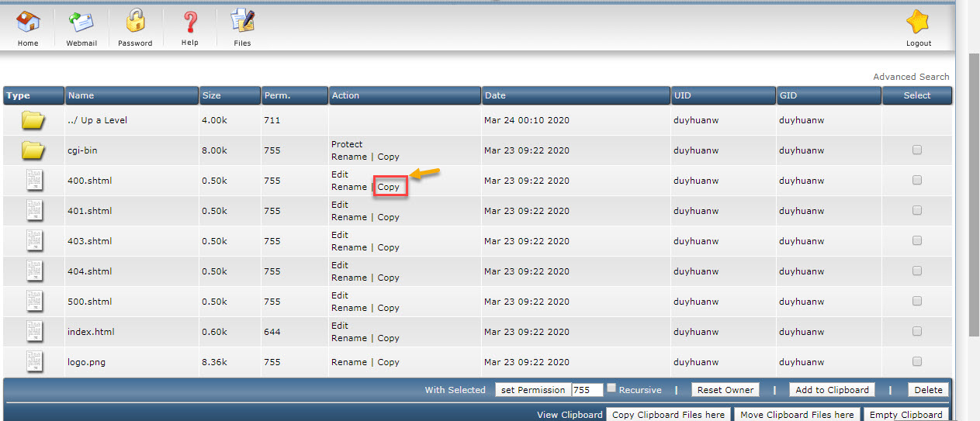Click the Password padlock icon

pyautogui.click(x=135, y=22)
